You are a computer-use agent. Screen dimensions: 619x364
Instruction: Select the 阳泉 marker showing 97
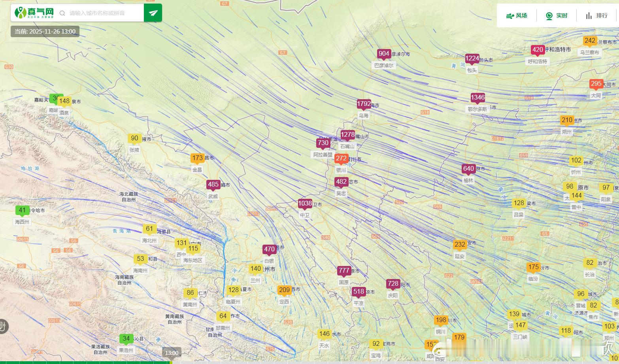click(x=606, y=188)
